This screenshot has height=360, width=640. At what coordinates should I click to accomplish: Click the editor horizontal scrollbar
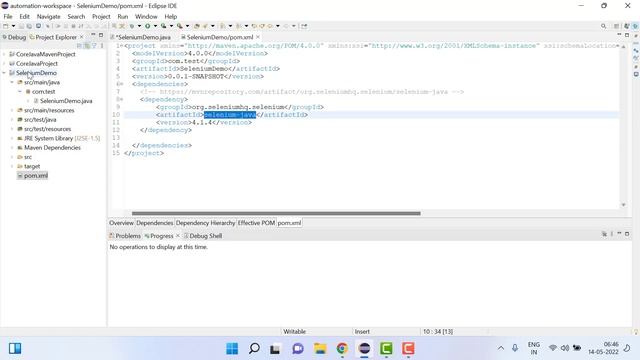click(276, 213)
